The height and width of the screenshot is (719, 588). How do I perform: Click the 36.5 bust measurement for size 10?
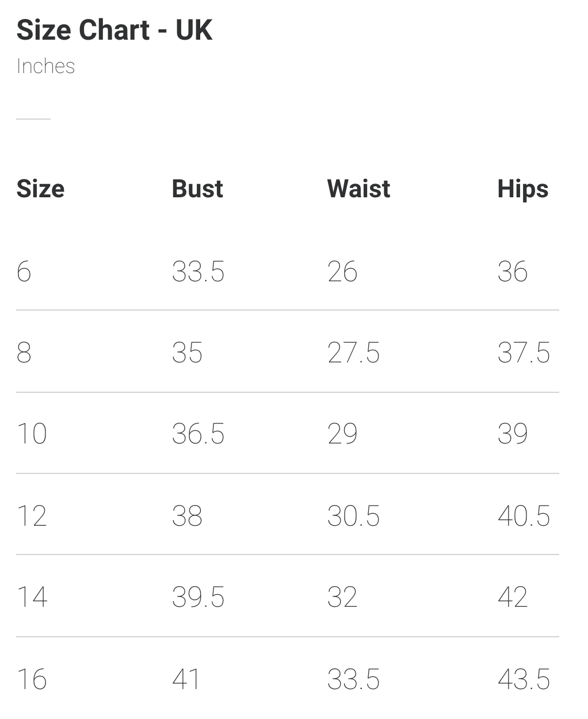pyautogui.click(x=198, y=434)
